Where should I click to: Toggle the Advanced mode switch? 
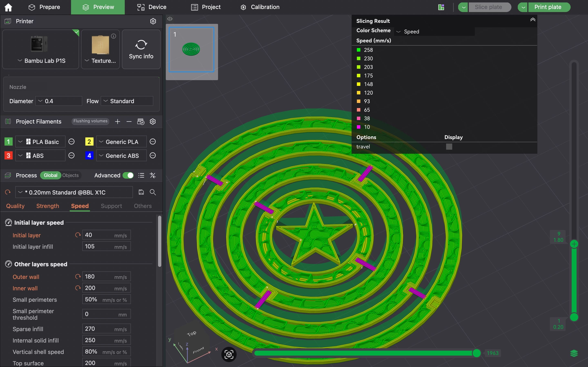(128, 175)
